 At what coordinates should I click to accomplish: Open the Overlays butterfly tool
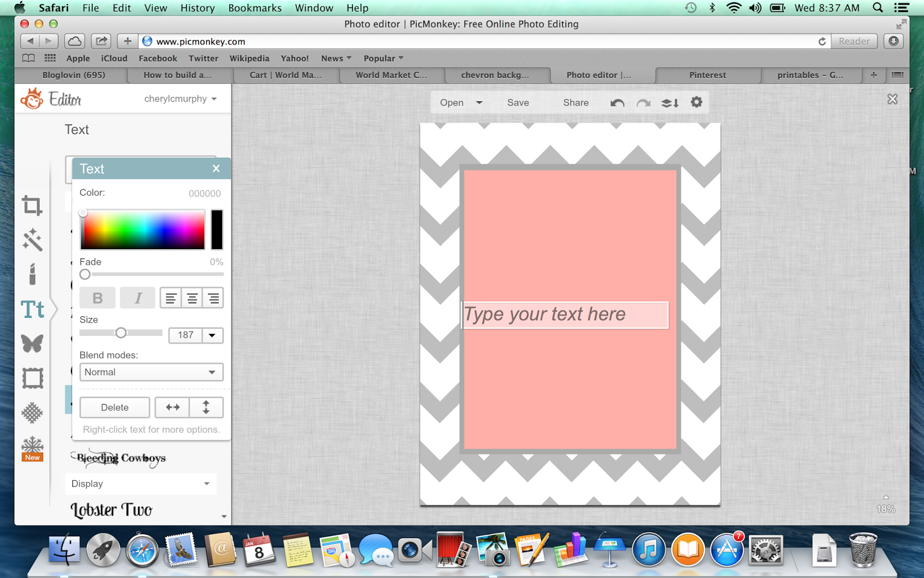click(x=32, y=343)
